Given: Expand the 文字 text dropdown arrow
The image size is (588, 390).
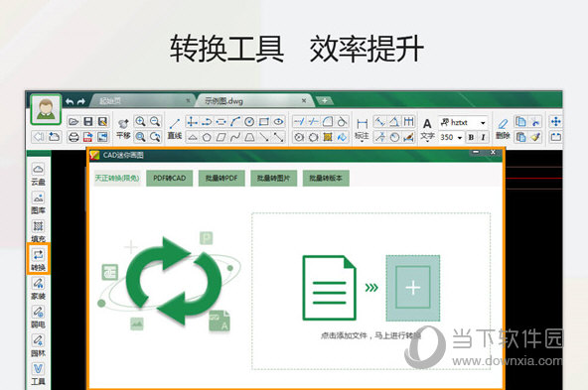Looking at the screenshot, I should point(427,141).
